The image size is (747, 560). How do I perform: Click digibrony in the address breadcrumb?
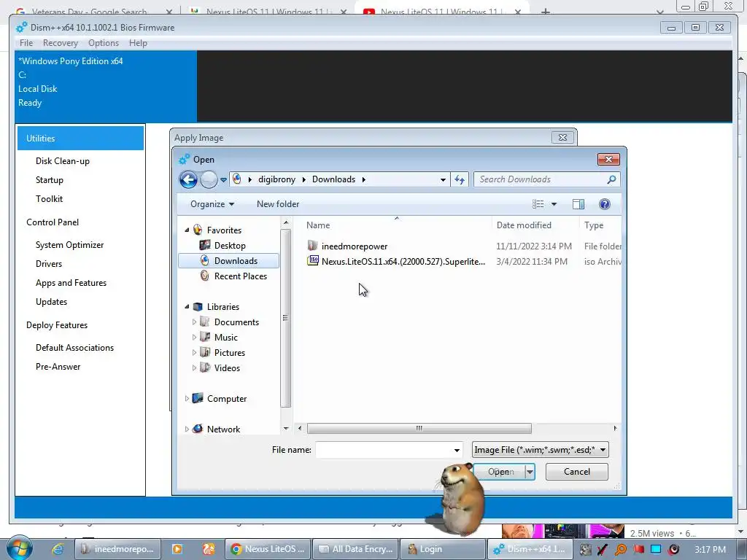tap(276, 179)
